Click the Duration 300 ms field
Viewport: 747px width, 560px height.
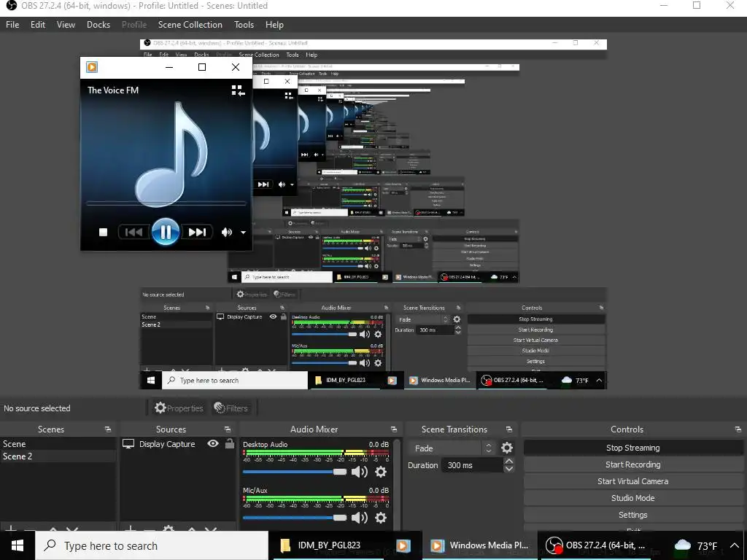point(472,465)
